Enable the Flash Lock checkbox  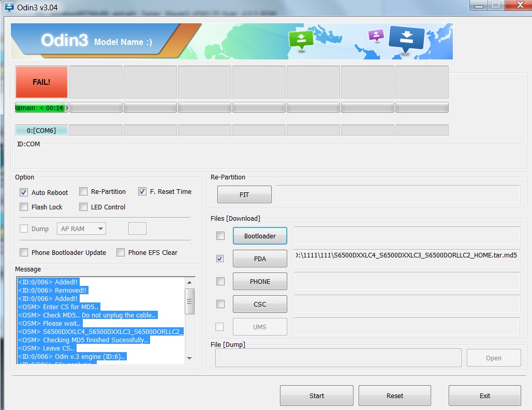pyautogui.click(x=24, y=207)
